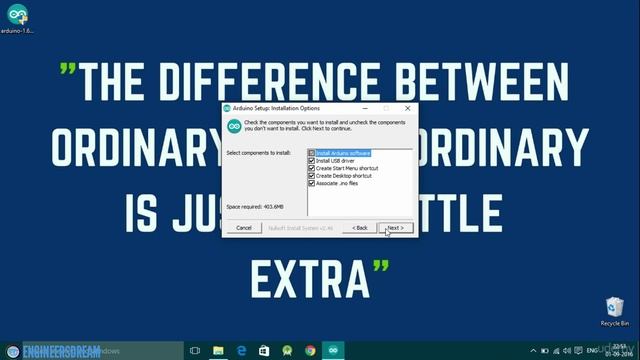The width and height of the screenshot is (640, 360).
Task: Click the Arduino logo in setup title bar
Action: coord(227,108)
